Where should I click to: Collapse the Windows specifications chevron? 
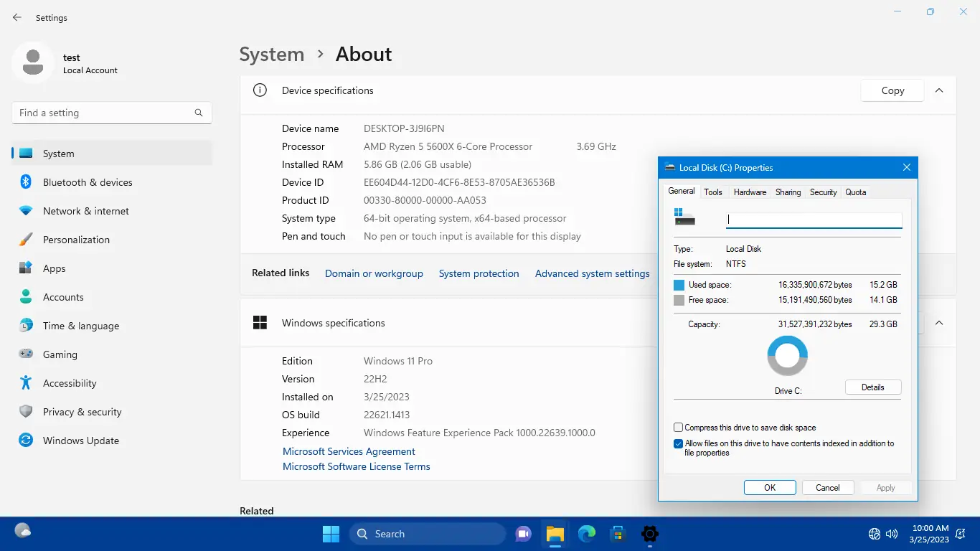(939, 323)
